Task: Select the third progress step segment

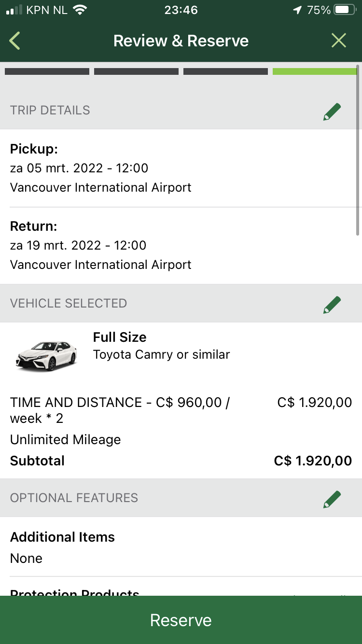Action: click(x=225, y=71)
